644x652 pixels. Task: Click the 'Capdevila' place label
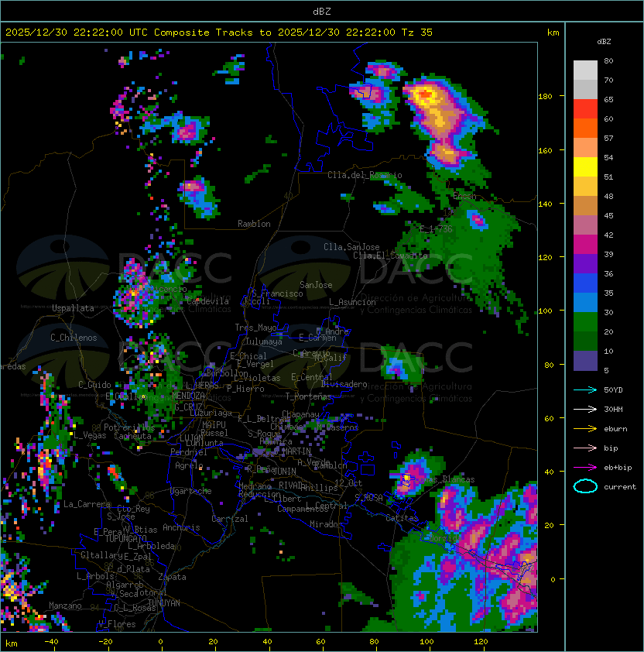coord(208,301)
